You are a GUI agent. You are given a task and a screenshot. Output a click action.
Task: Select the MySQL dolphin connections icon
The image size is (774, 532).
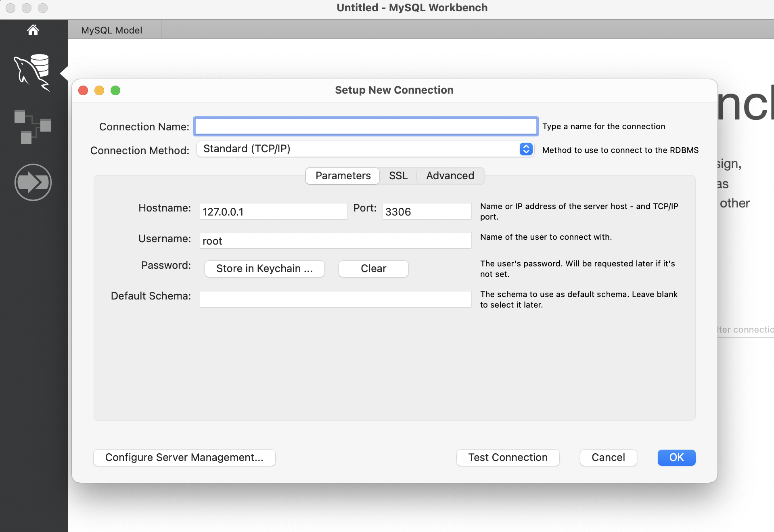click(32, 73)
